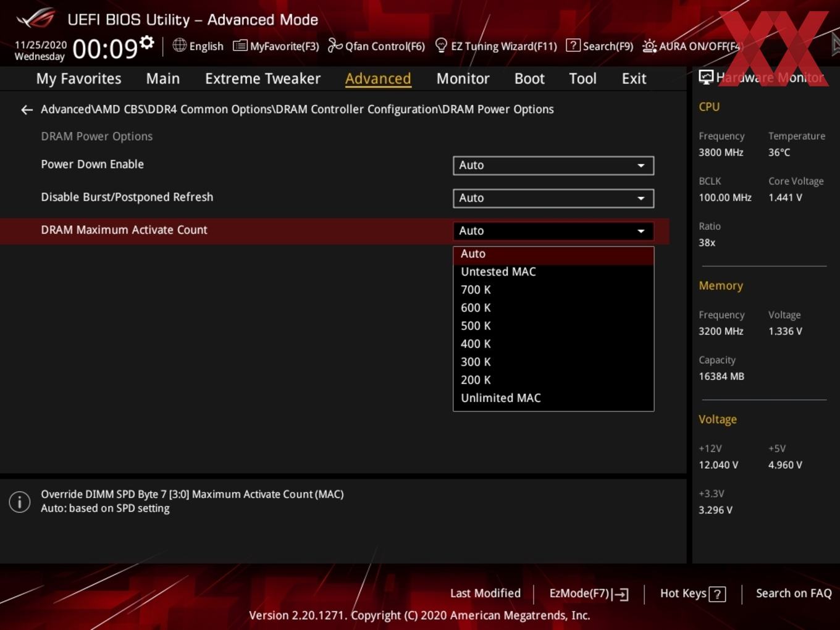
Task: Open Search(F9) tool
Action: tap(600, 46)
